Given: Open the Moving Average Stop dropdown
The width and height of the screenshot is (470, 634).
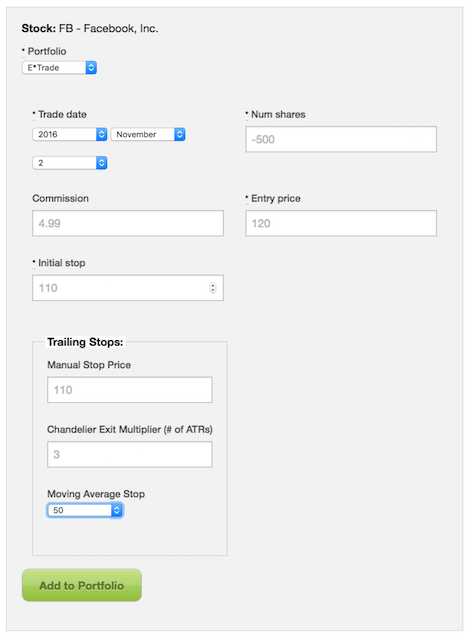Looking at the screenshot, I should pyautogui.click(x=85, y=510).
